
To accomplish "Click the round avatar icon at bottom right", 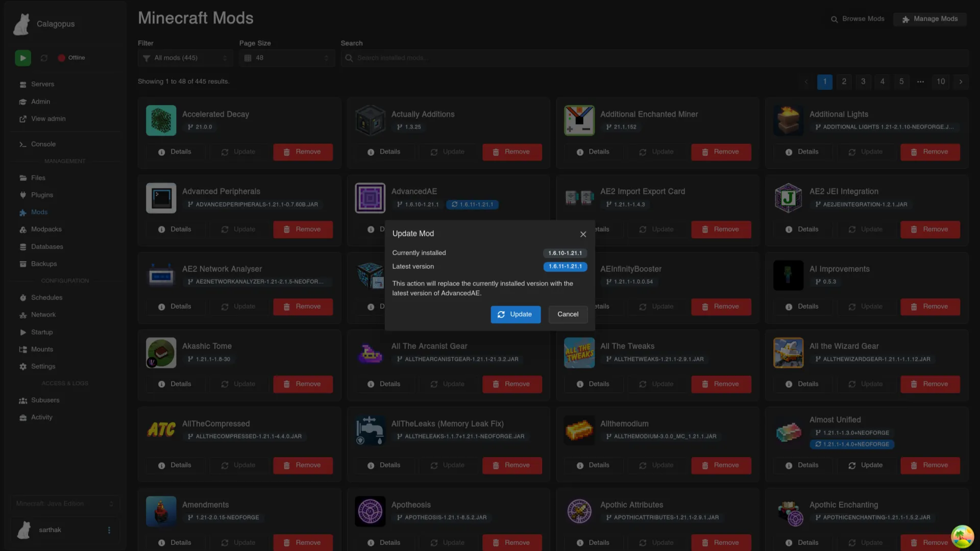I will (x=962, y=536).
